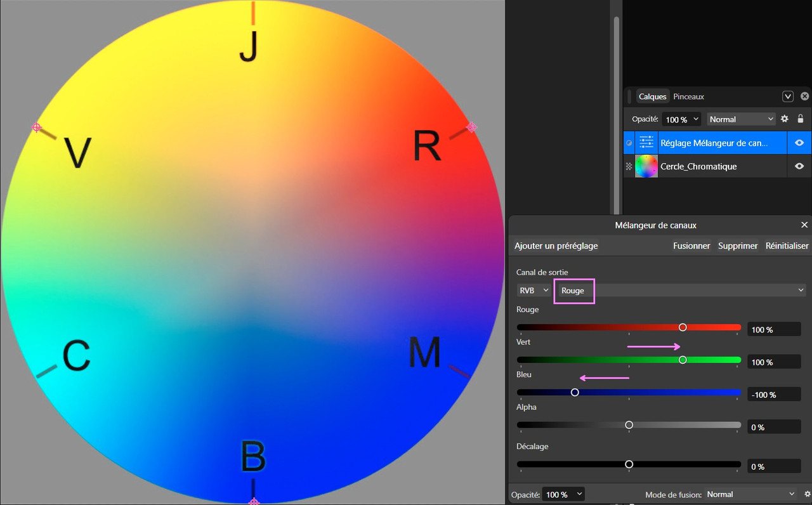The image size is (812, 505).
Task: Click the Rouge percentage value field
Action: pyautogui.click(x=774, y=329)
